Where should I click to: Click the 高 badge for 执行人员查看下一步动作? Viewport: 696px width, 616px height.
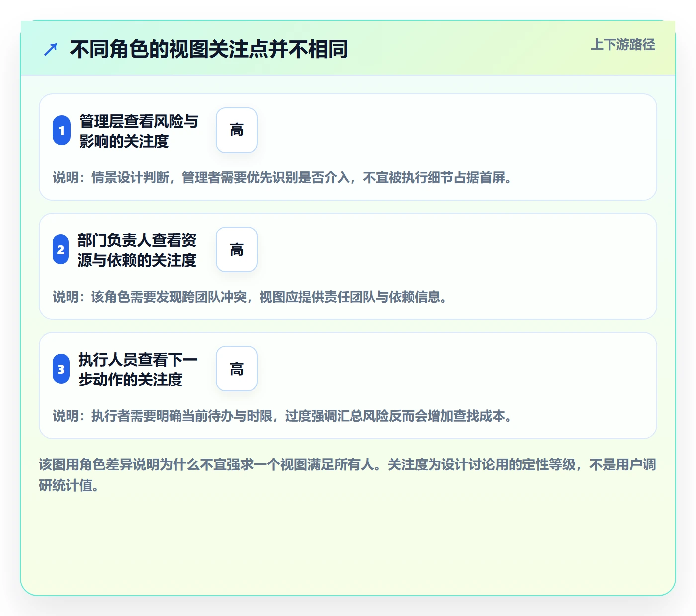237,369
